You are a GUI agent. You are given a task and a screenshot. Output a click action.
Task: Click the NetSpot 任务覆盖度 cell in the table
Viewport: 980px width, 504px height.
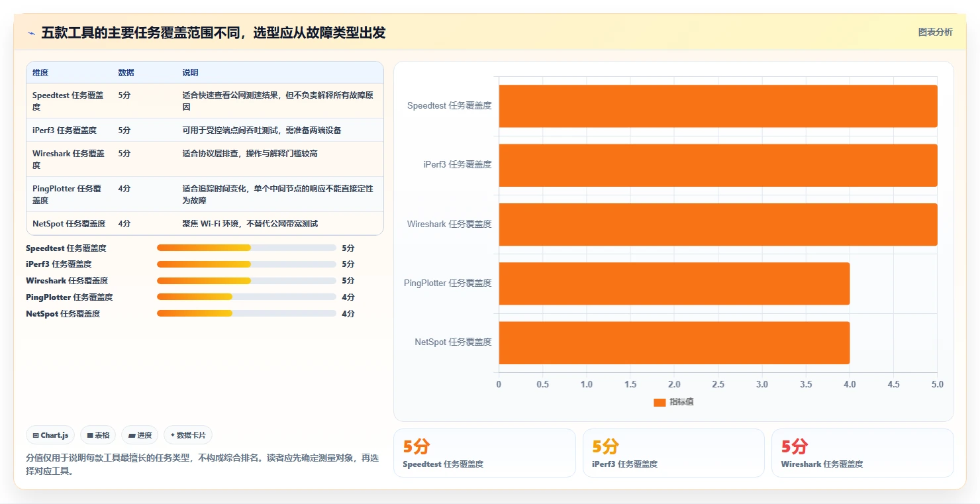(x=69, y=224)
